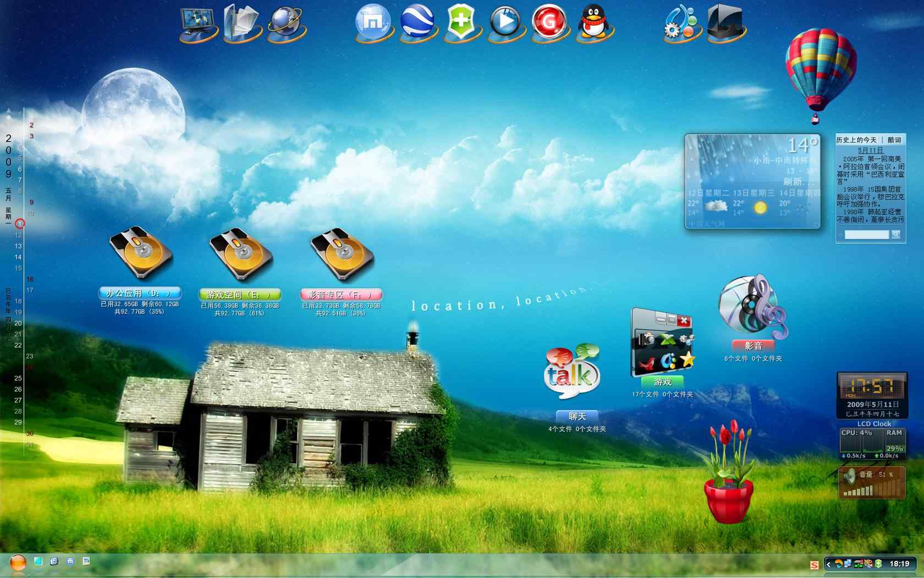Click the circled current day 11 on calendar
This screenshot has width=924, height=578.
pos(20,224)
